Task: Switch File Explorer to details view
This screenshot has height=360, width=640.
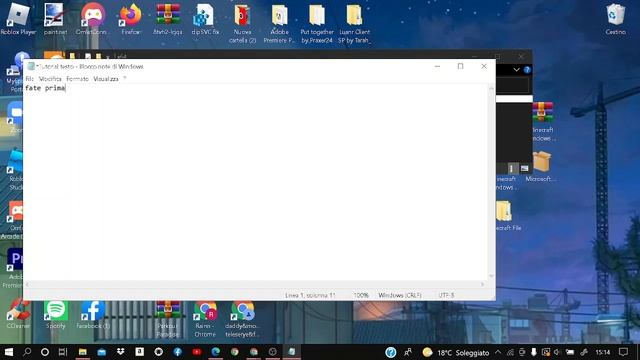Action: pos(511,168)
